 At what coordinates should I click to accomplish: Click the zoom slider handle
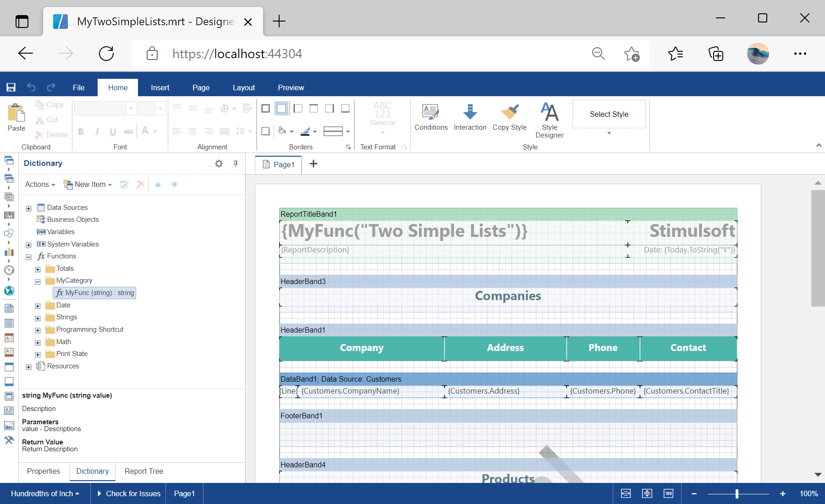(x=737, y=493)
